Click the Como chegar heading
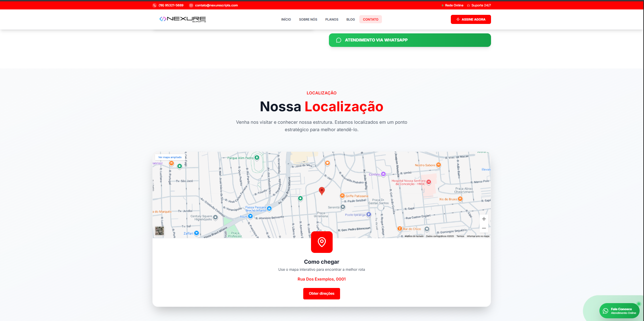The height and width of the screenshot is (321, 644). [x=321, y=262]
